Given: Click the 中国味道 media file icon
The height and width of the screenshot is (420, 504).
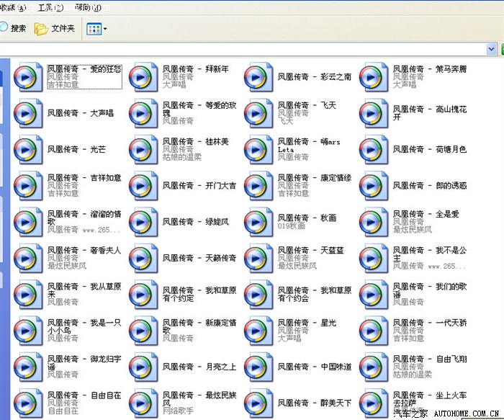Looking at the screenshot, I should pyautogui.click(x=258, y=367).
